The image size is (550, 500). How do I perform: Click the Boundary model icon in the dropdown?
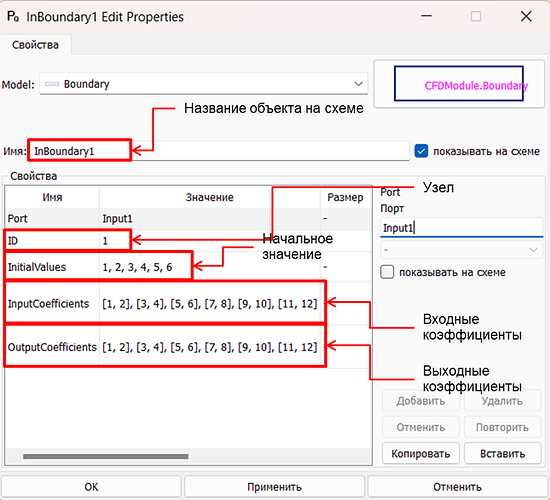[52, 84]
